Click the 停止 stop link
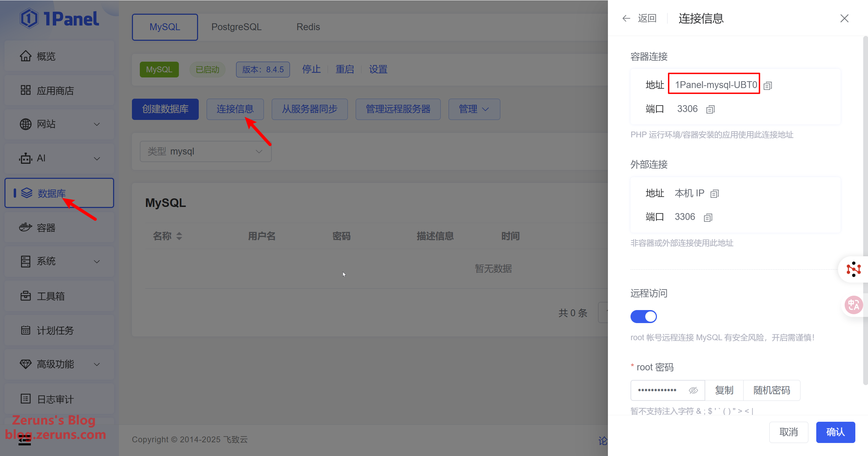The image size is (868, 456). [311, 70]
